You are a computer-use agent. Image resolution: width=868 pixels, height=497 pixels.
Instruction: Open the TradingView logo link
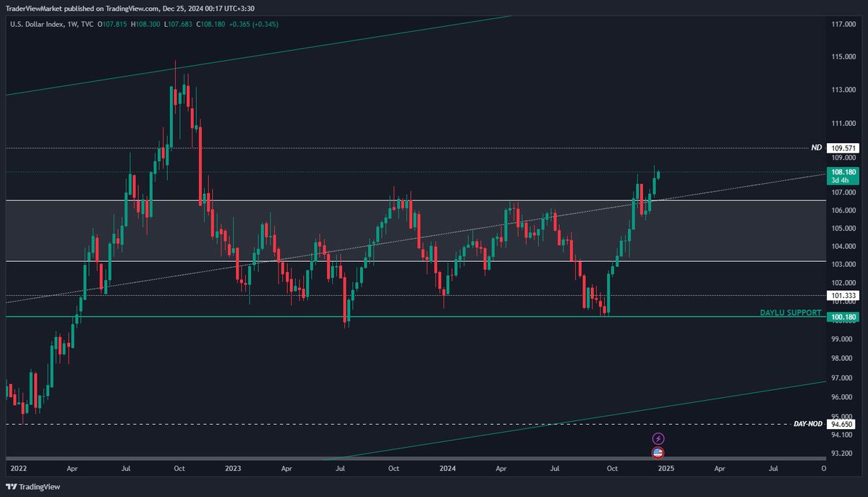coord(34,487)
